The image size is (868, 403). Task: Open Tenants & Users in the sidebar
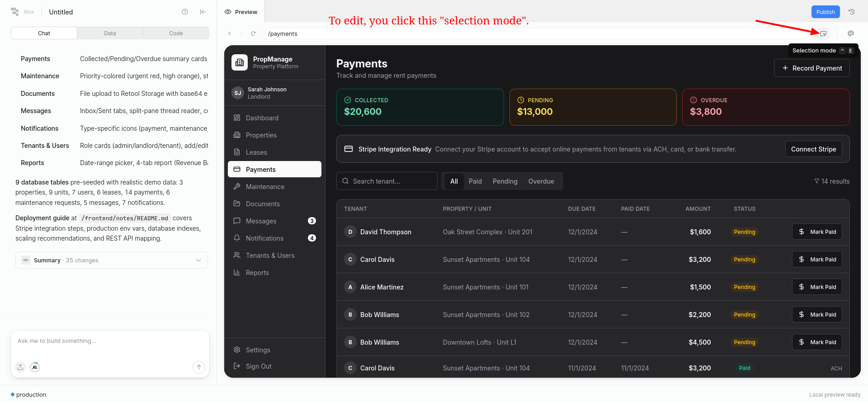(274, 255)
